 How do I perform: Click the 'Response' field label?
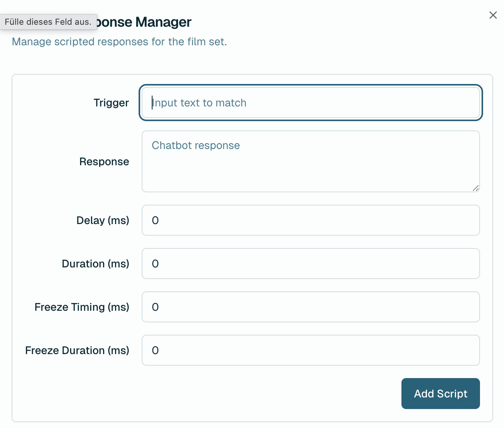point(104,161)
